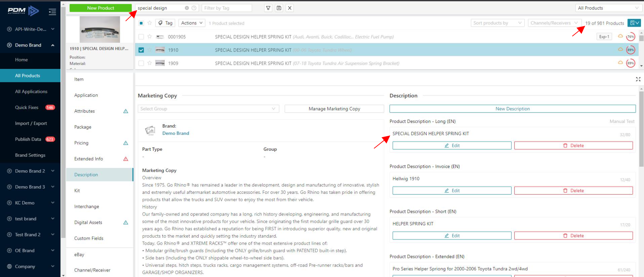
Task: Open the large product image preview
Action: pyautogui.click(x=100, y=30)
